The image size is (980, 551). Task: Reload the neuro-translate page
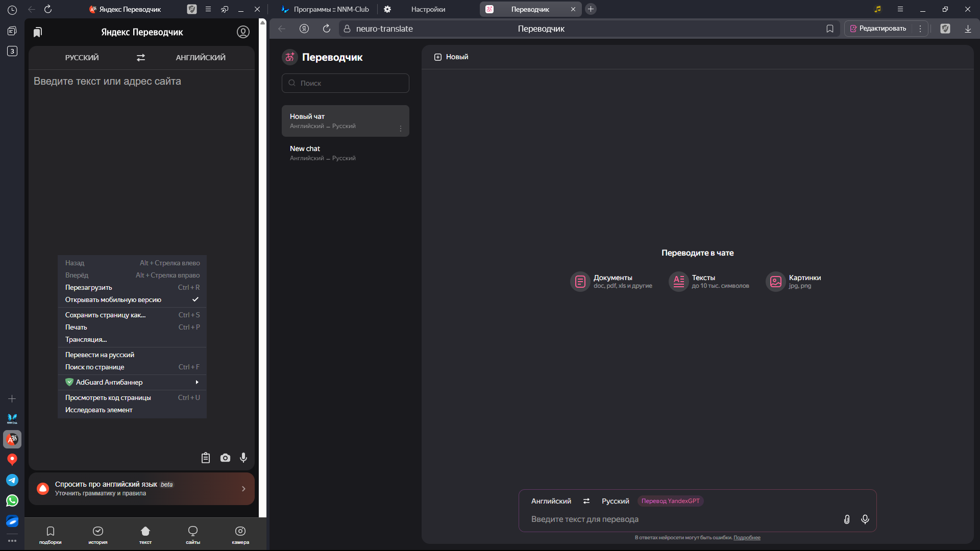(x=327, y=29)
